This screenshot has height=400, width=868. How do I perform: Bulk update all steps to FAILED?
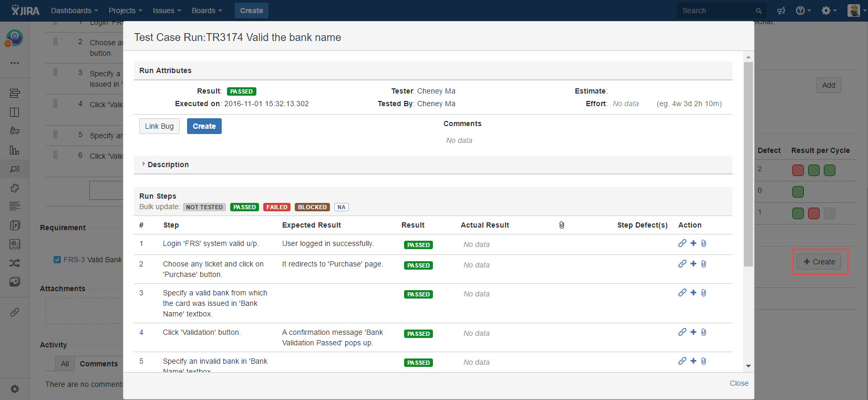click(x=277, y=207)
